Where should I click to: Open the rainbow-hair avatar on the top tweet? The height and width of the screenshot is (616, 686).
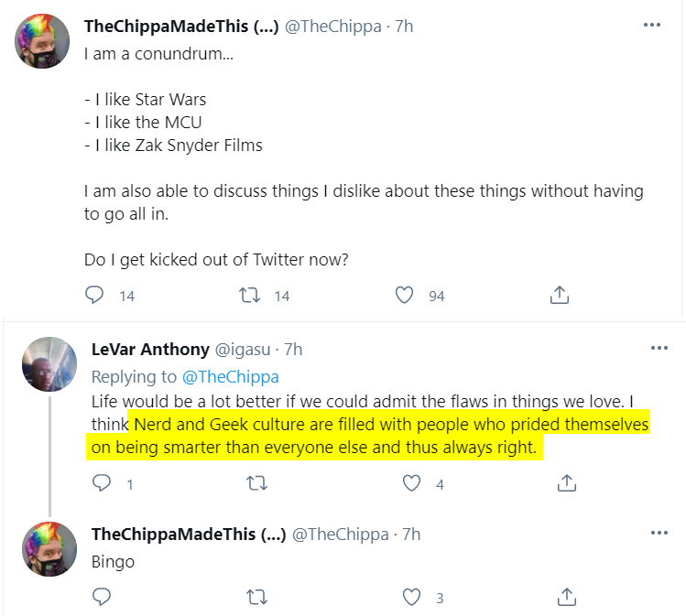42,41
